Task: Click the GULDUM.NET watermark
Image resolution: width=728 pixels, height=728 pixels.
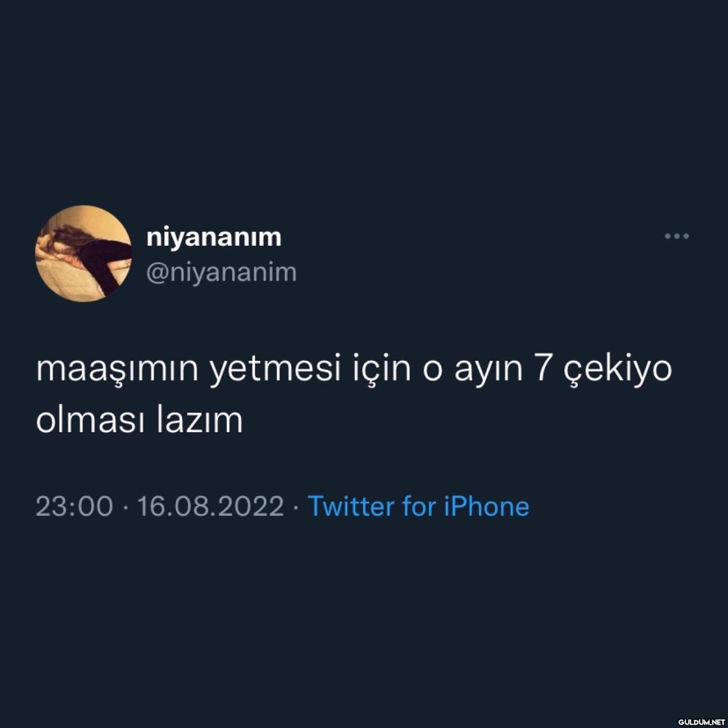Action: click(701, 722)
